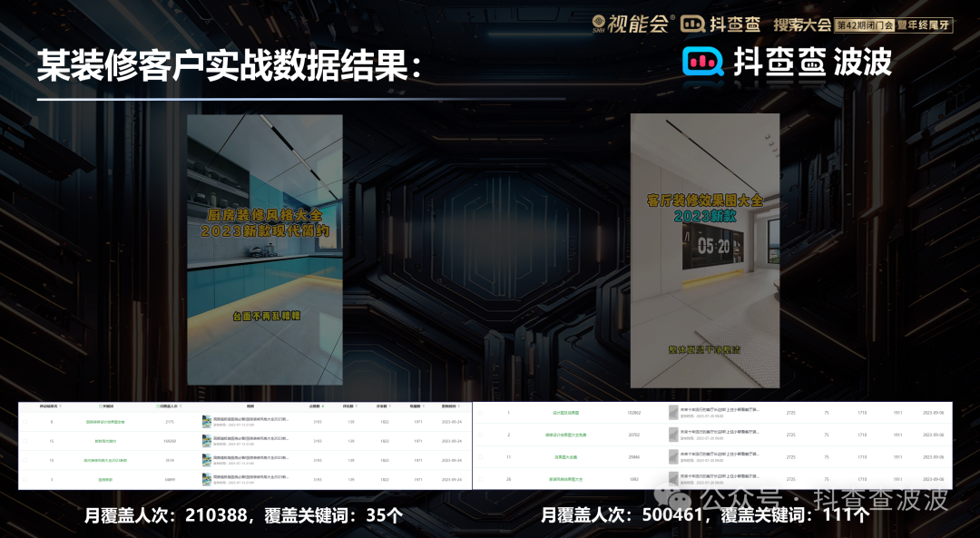Click the living room video 客厅装修效果图大全
The image size is (980, 538).
pos(704,249)
